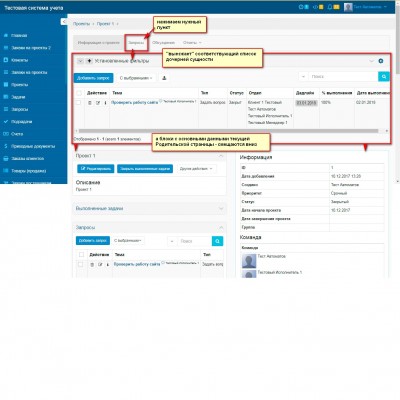Open Задачи in the sidebar

tap(18, 97)
